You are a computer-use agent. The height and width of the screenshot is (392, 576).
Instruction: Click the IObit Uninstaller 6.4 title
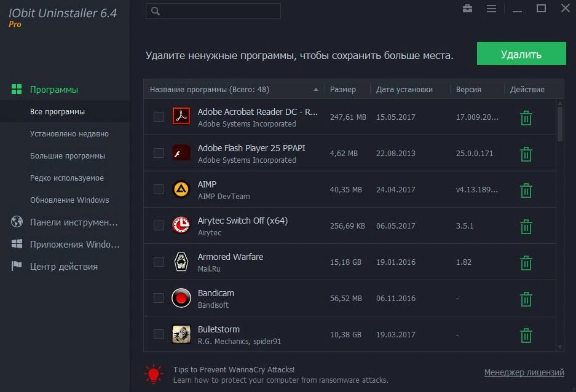63,14
